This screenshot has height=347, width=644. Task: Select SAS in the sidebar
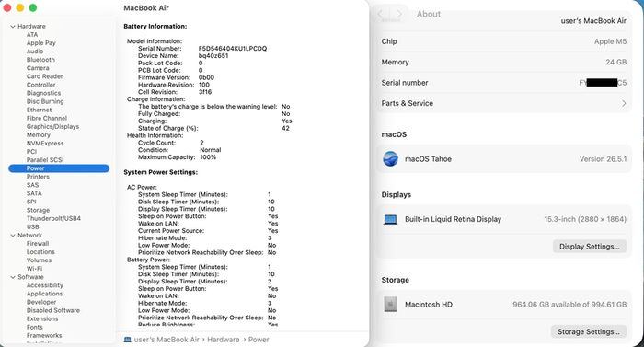(x=32, y=185)
